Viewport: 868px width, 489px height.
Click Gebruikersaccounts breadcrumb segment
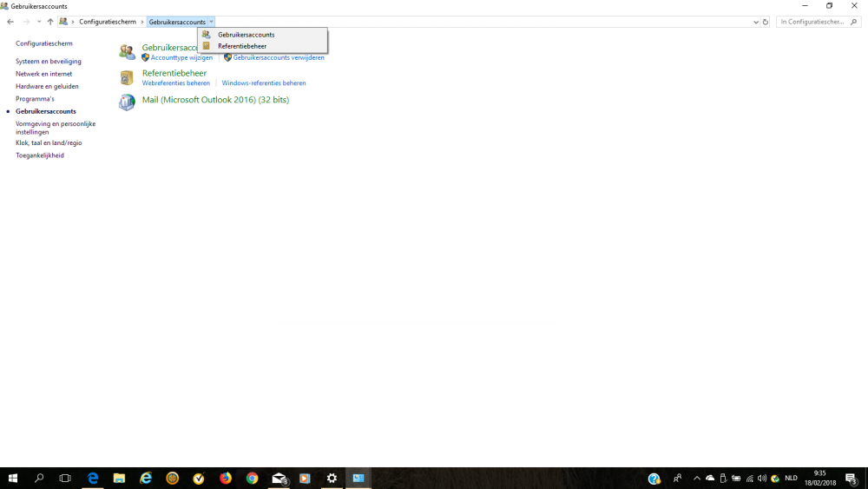coord(177,22)
